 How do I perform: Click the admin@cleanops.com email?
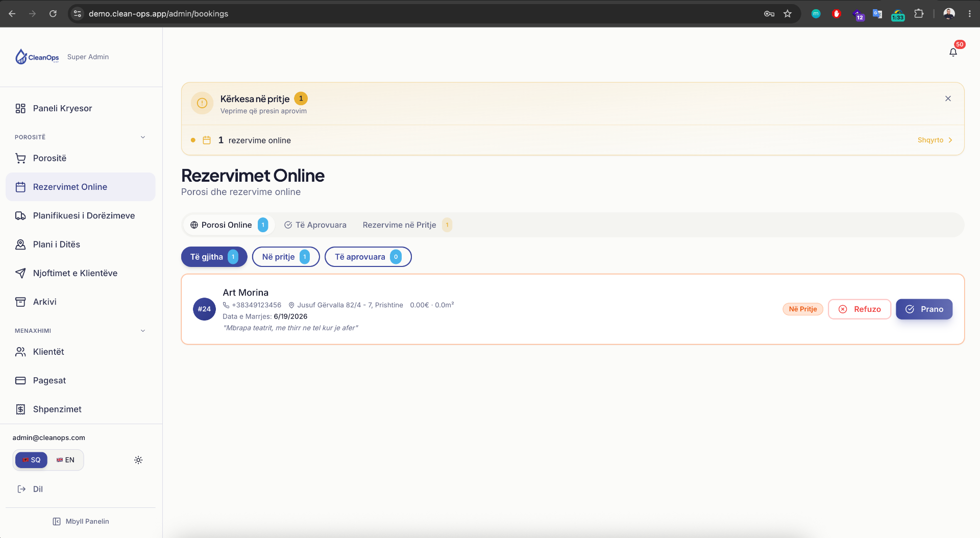tap(49, 437)
